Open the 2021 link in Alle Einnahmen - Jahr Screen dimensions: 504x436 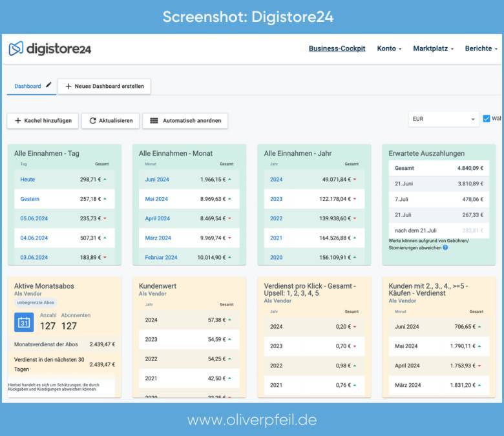(x=276, y=238)
